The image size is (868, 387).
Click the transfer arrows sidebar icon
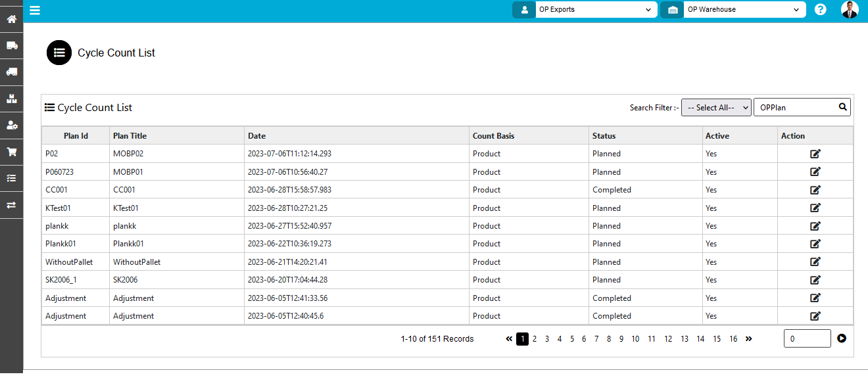pos(11,205)
